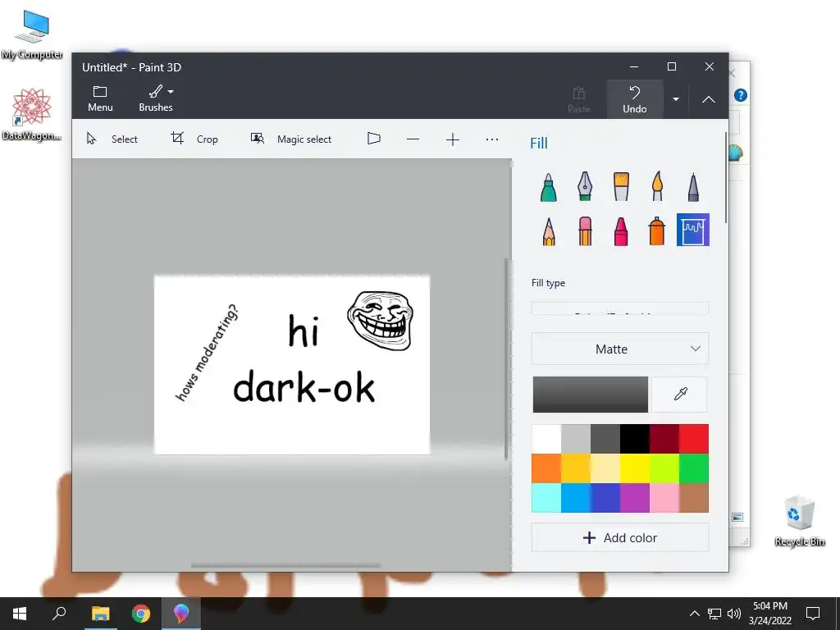Click the current color preview bar
The image size is (840, 630).
point(591,395)
